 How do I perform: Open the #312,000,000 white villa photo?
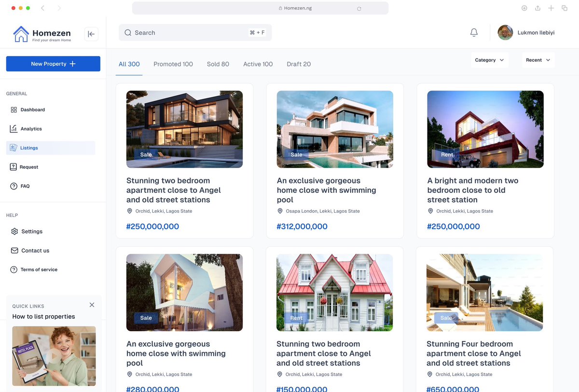pyautogui.click(x=335, y=129)
